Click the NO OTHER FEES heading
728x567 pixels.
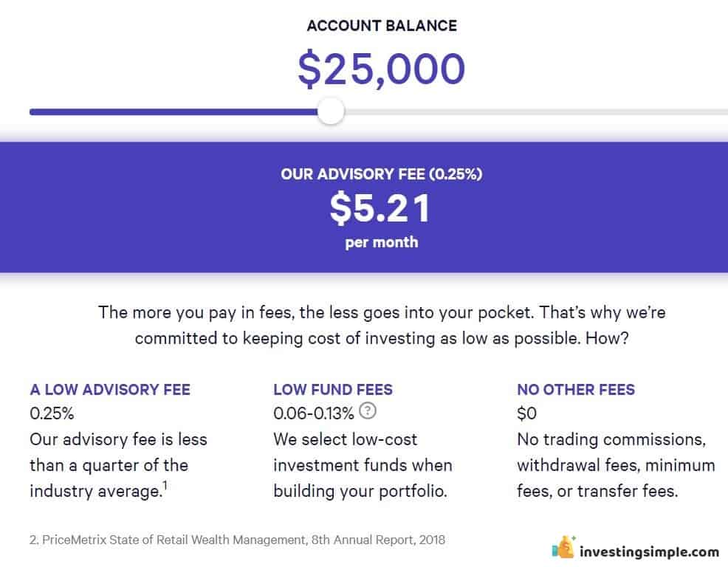576,389
